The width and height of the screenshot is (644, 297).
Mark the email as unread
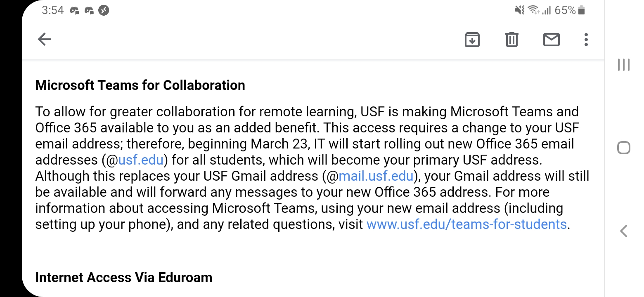[x=551, y=39]
